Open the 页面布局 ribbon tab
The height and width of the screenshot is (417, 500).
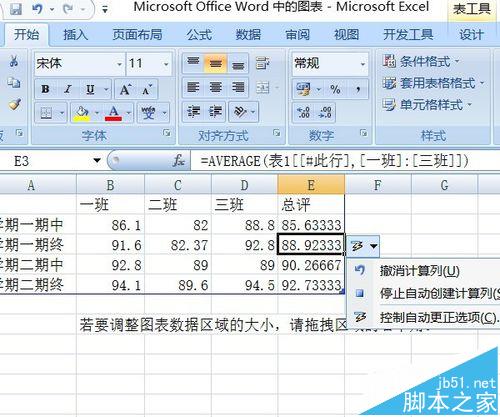click(137, 34)
